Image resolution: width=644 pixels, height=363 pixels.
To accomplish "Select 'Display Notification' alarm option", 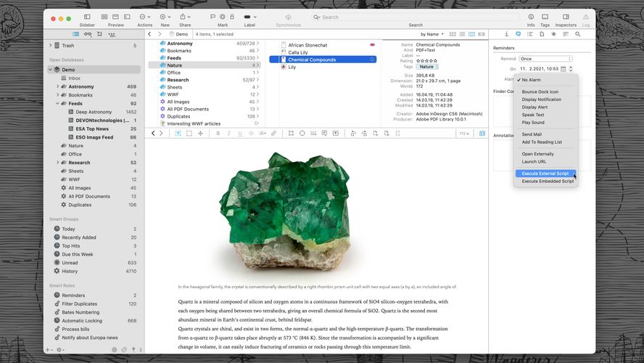I will click(x=541, y=99).
